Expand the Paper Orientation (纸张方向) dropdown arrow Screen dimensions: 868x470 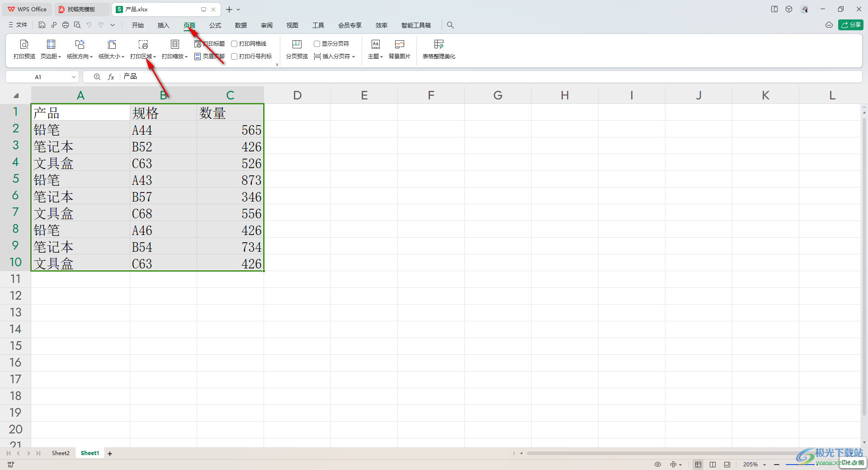pos(91,57)
